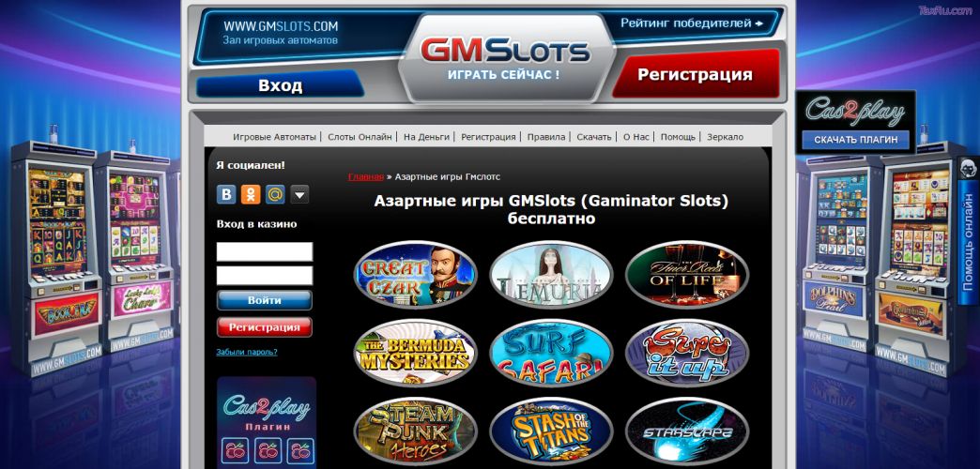
Task: Click the Mail.ru @ social icon
Action: coord(275,194)
